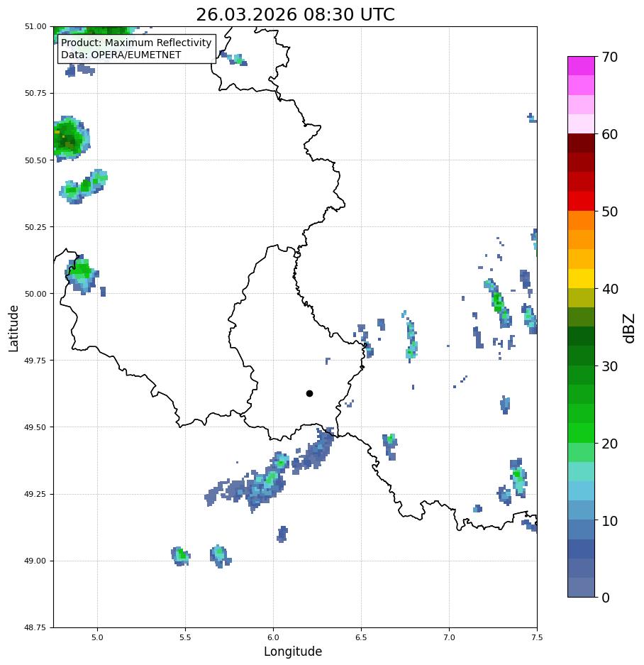Click the latitude tick label 50.25
The width and height of the screenshot is (644, 665).
(x=35, y=227)
